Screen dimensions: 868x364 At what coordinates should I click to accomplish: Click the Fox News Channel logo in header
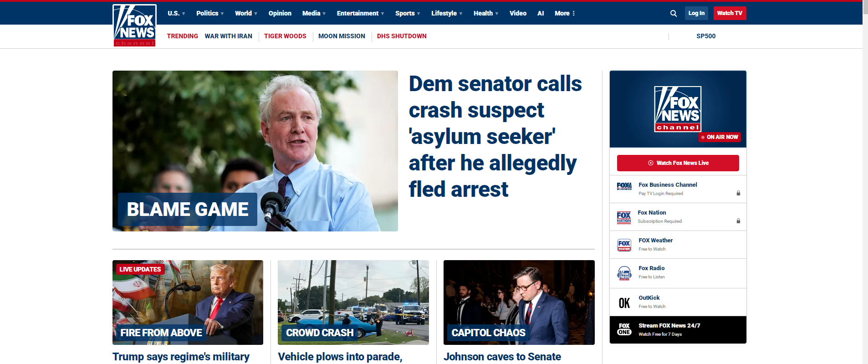point(134,25)
